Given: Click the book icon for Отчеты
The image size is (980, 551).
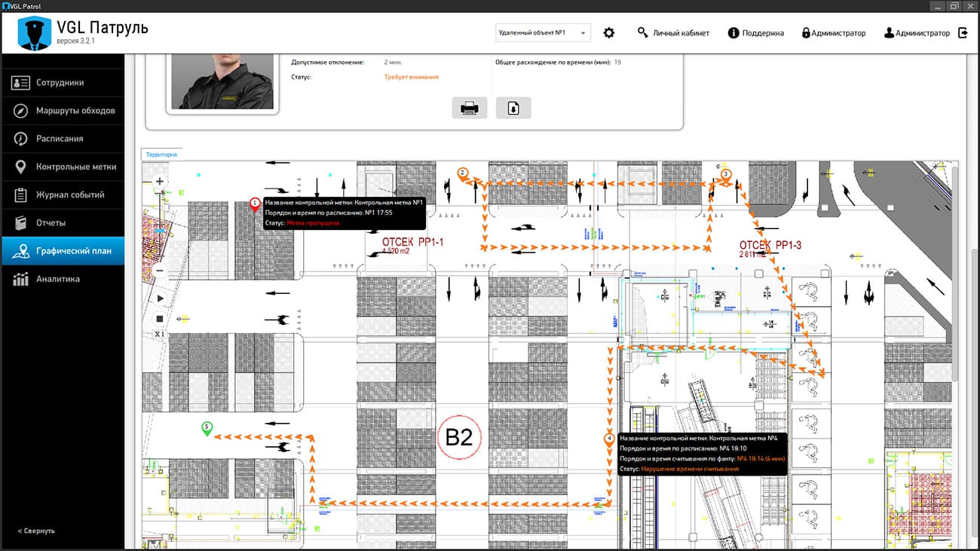Looking at the screenshot, I should pyautogui.click(x=21, y=222).
